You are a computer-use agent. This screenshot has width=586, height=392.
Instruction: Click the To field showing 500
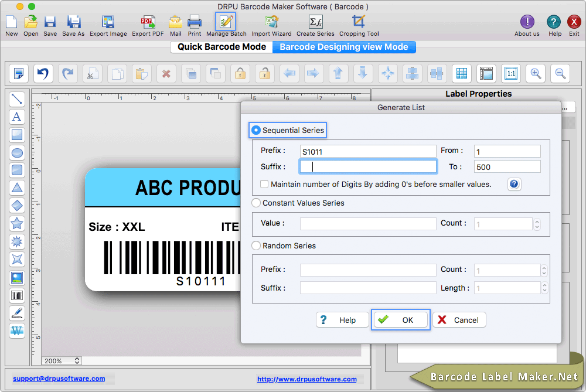507,166
